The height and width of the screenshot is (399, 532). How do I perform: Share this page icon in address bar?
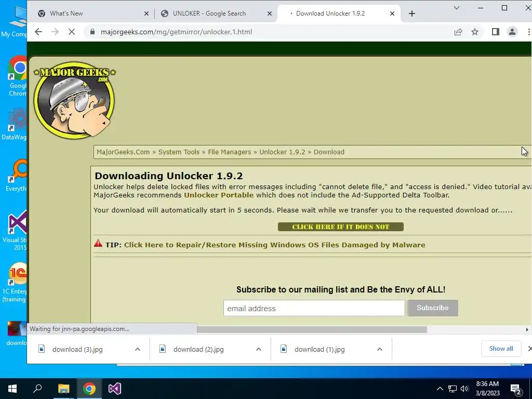click(x=458, y=32)
